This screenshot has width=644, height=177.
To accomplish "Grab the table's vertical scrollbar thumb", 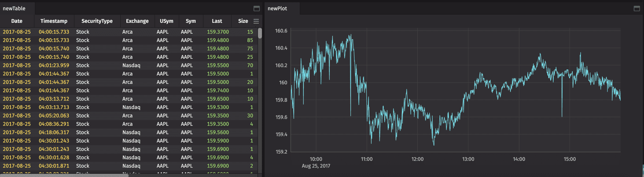I will (x=260, y=34).
